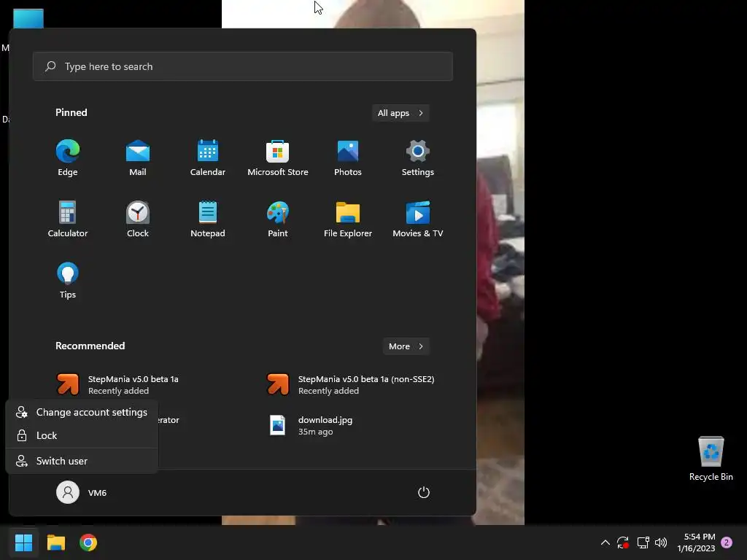Expand More recommended items

(406, 346)
